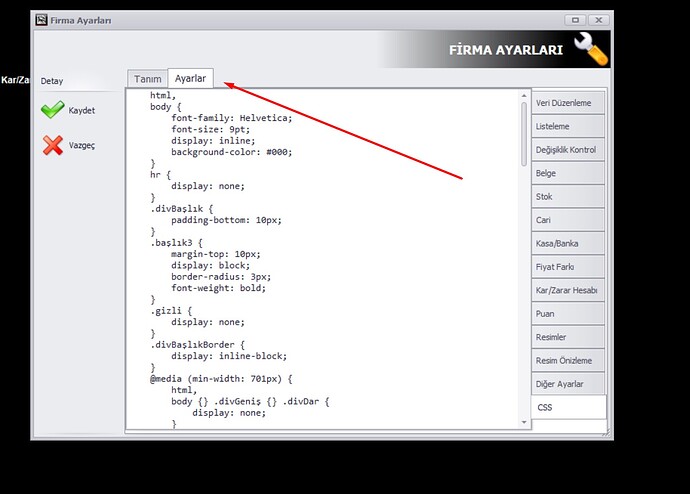Click the Kaydet label to save
This screenshot has width=690, height=494.
point(81,110)
